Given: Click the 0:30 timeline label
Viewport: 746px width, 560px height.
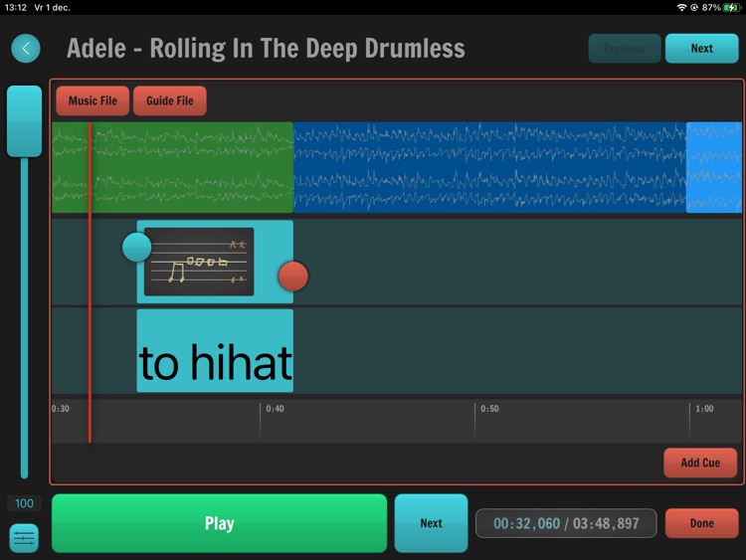Looking at the screenshot, I should click(61, 409).
